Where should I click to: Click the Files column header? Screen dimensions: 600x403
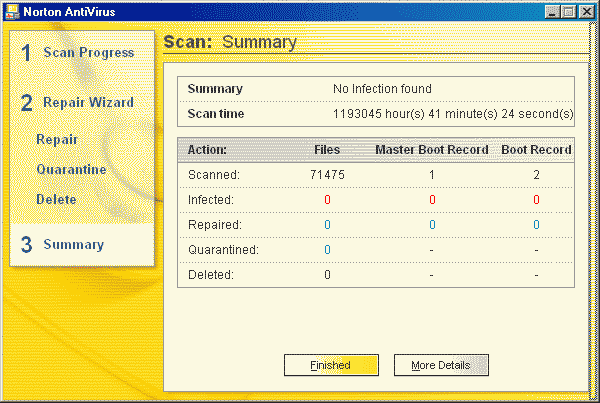(326, 150)
